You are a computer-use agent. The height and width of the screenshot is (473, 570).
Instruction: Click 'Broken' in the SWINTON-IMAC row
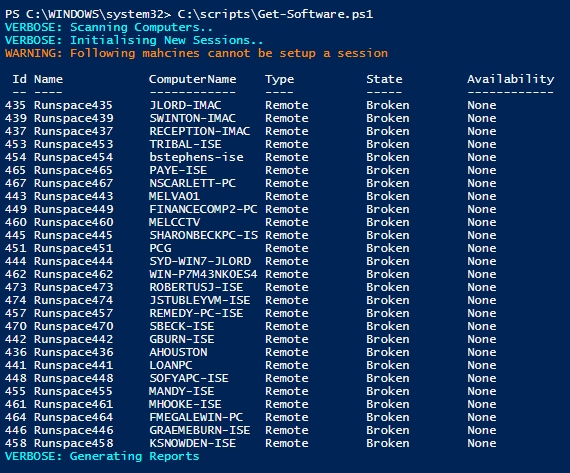click(388, 118)
